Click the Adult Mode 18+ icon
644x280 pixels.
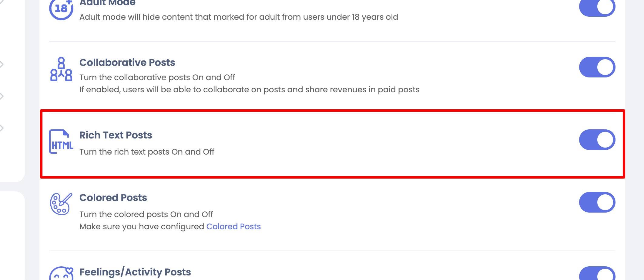click(61, 9)
